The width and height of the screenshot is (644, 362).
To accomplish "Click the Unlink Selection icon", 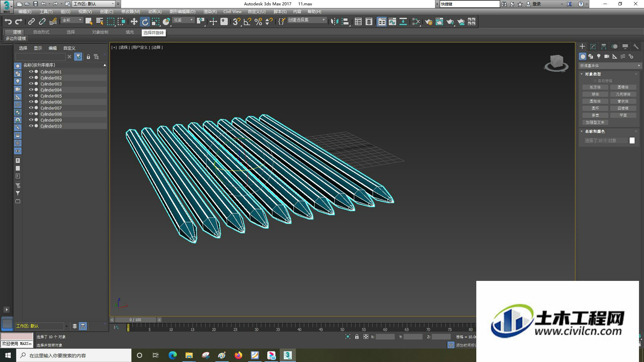I will [42, 22].
